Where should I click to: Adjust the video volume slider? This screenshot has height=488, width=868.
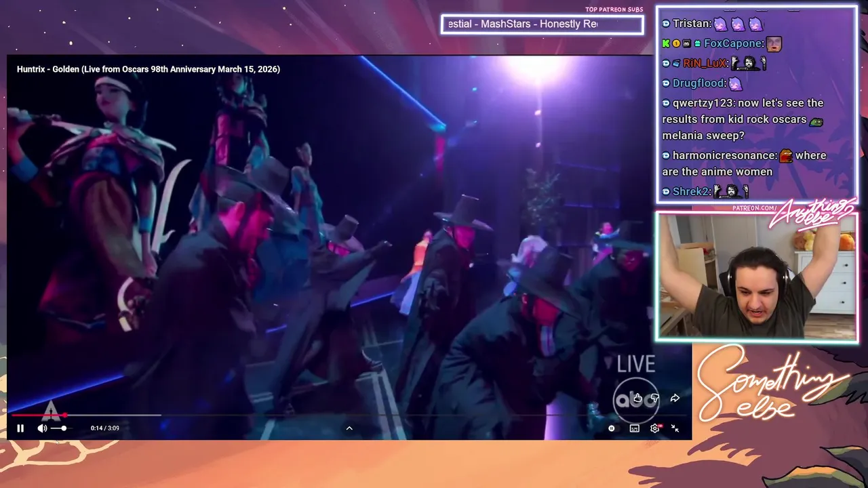tap(62, 428)
